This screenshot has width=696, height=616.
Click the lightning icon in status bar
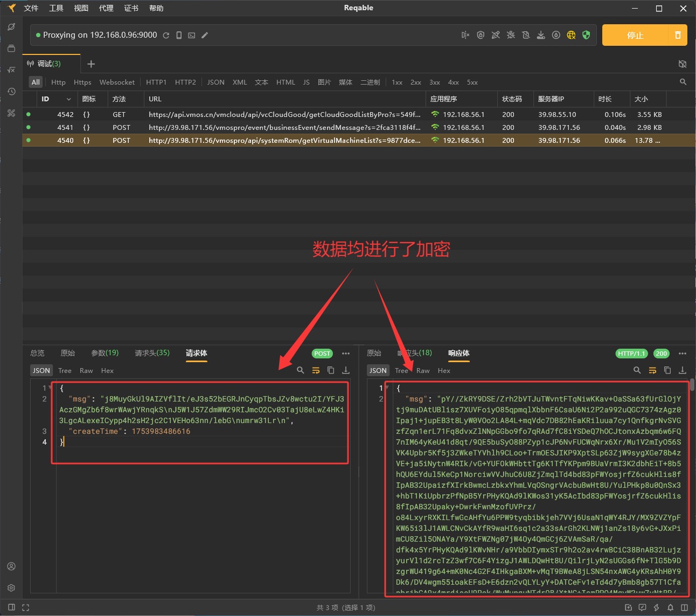pyautogui.click(x=656, y=607)
